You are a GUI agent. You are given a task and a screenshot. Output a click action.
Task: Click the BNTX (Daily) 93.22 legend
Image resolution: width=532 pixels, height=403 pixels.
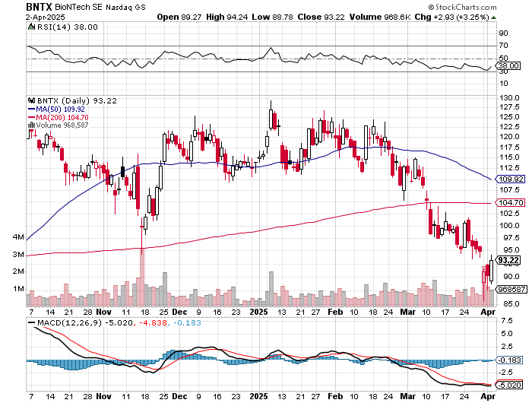tap(77, 101)
